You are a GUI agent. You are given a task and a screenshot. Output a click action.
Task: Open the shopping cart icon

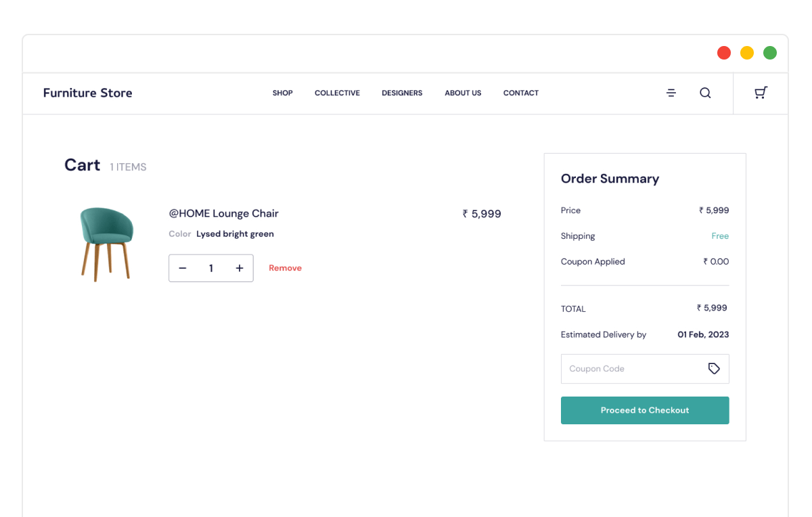point(761,93)
